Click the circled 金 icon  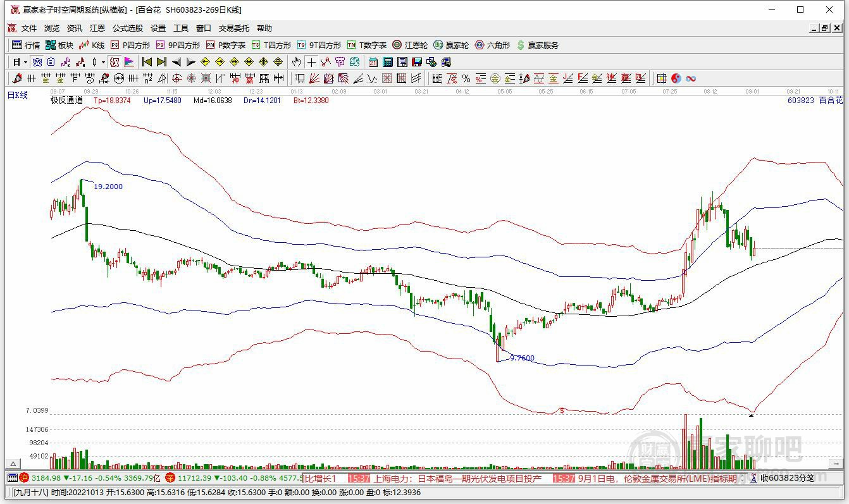[495, 78]
